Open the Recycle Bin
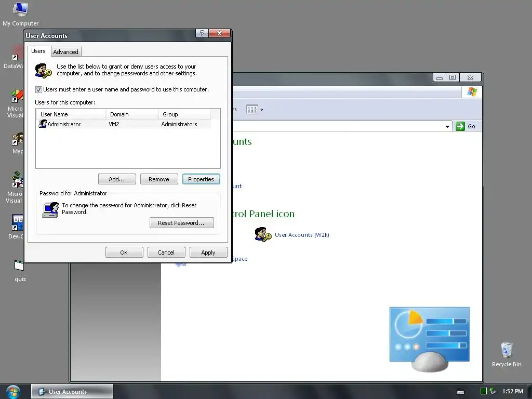This screenshot has height=399, width=532. coord(507,354)
